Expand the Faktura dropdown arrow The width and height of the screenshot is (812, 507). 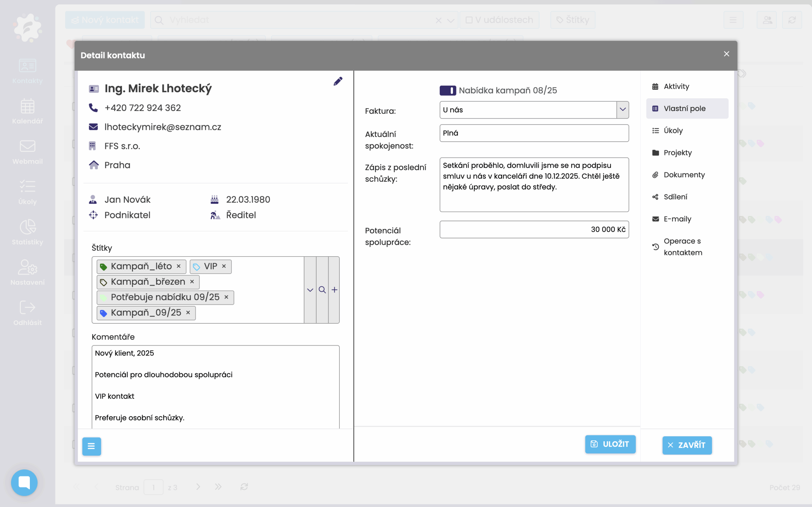point(623,110)
